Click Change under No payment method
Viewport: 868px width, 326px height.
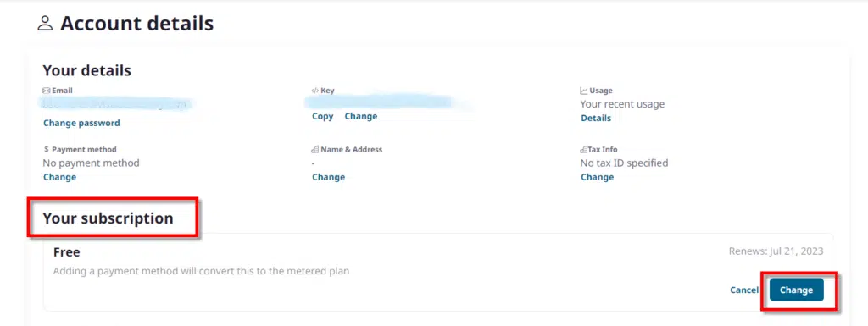pyautogui.click(x=60, y=177)
